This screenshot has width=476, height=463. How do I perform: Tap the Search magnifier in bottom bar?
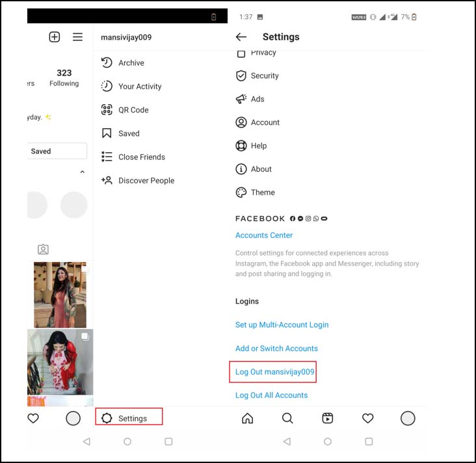pyautogui.click(x=287, y=418)
